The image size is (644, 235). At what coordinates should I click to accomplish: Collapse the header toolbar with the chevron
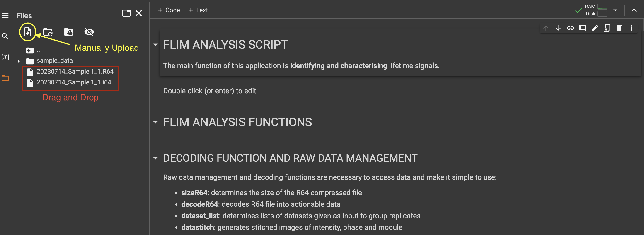(634, 10)
